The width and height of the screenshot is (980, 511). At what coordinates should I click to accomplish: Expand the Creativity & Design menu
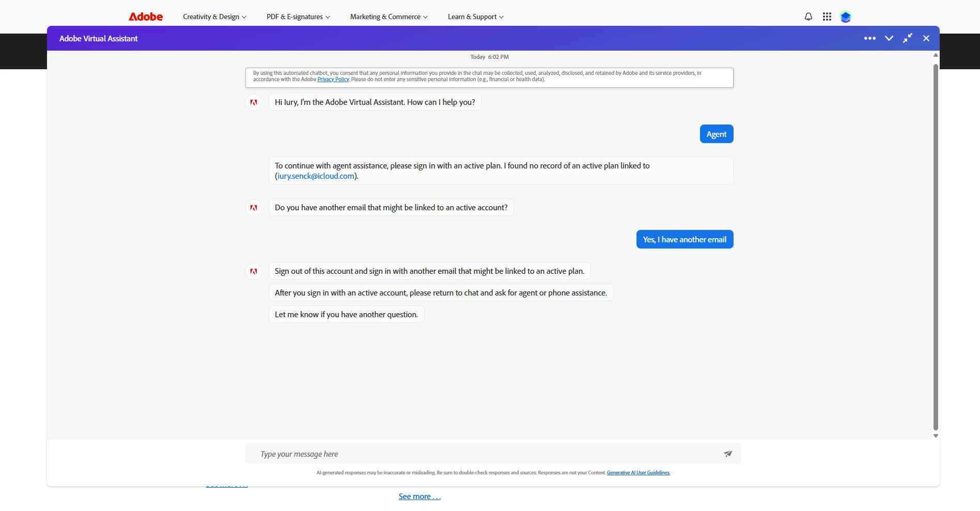click(x=214, y=17)
